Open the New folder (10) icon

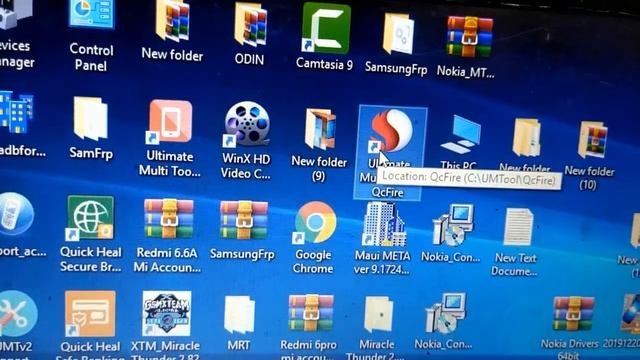[589, 155]
